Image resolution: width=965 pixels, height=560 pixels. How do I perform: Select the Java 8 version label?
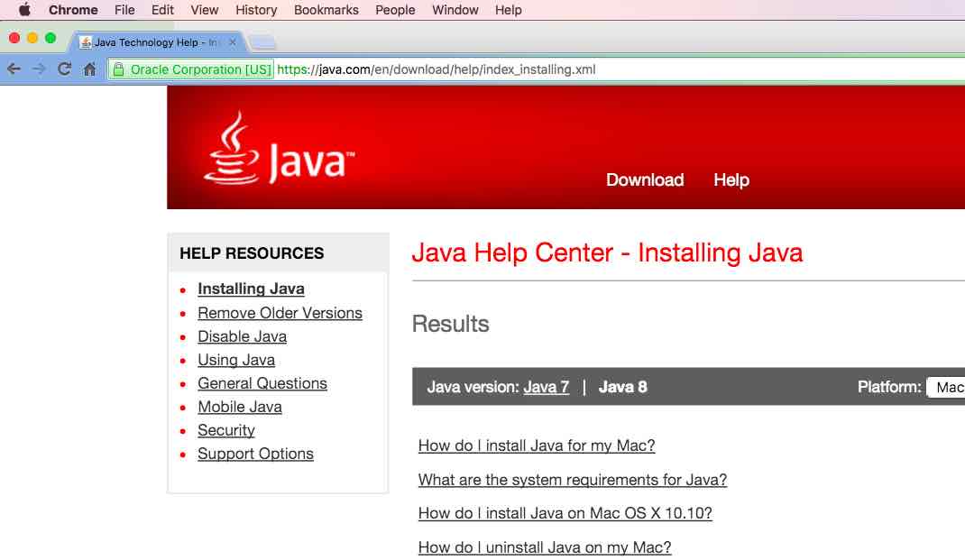[x=623, y=387]
